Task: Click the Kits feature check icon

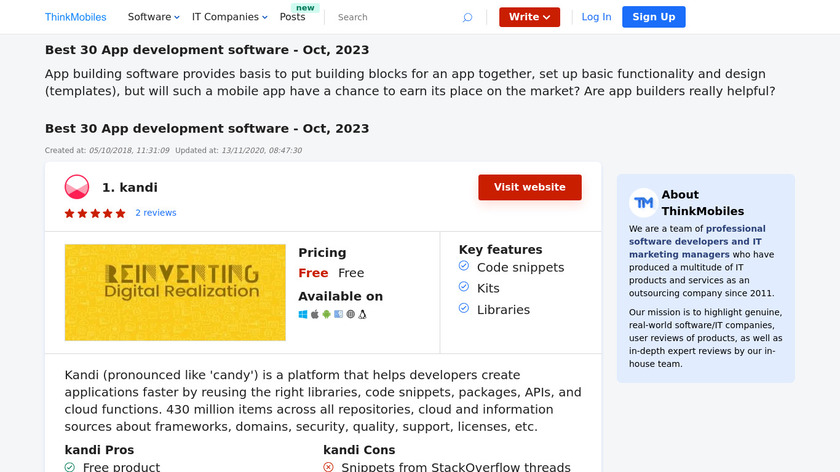Action: point(464,287)
